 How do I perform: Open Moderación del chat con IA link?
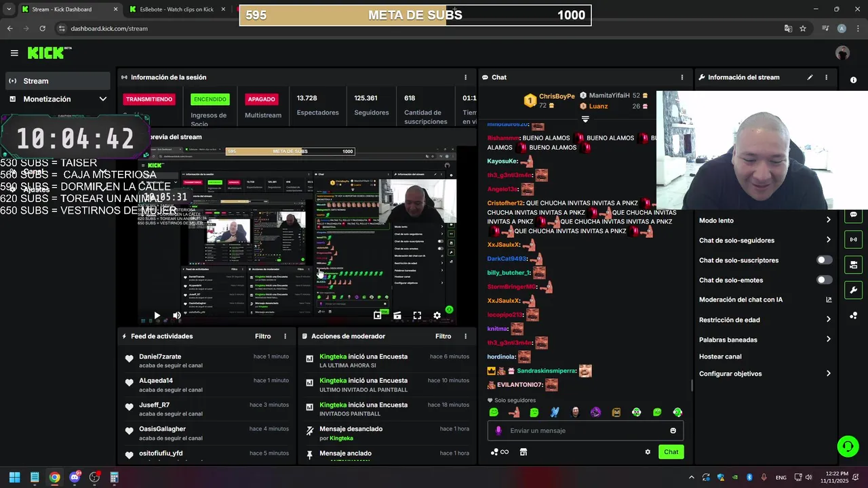(765, 300)
